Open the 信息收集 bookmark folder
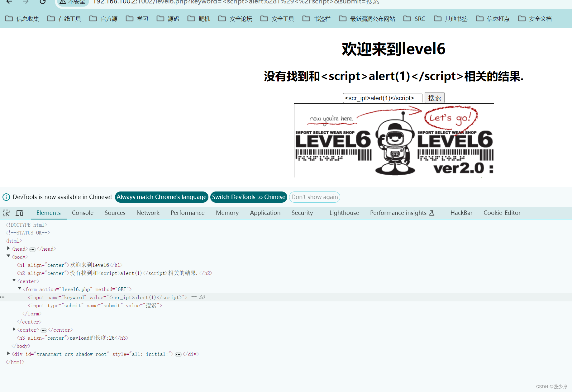The image size is (572, 392). click(x=22, y=19)
